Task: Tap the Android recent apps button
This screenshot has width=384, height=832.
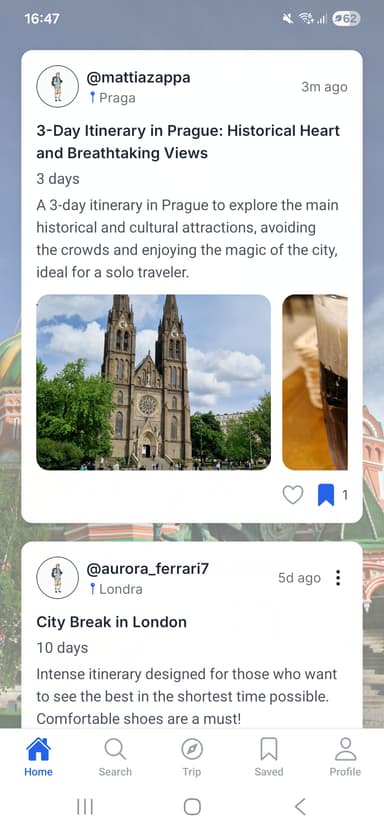Action: [85, 807]
